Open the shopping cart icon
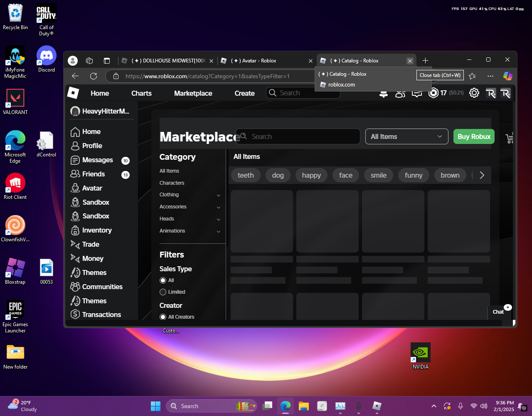532x416 pixels. coord(510,138)
